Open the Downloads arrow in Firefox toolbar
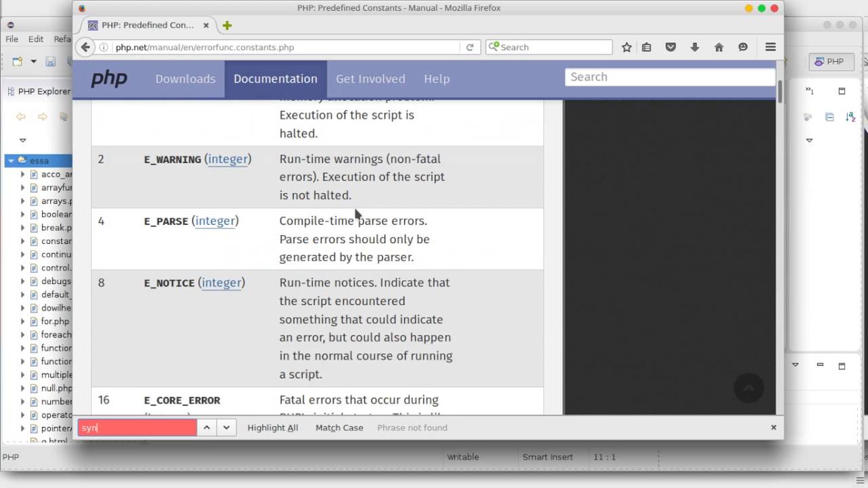Image resolution: width=868 pixels, height=488 pixels. click(x=694, y=47)
